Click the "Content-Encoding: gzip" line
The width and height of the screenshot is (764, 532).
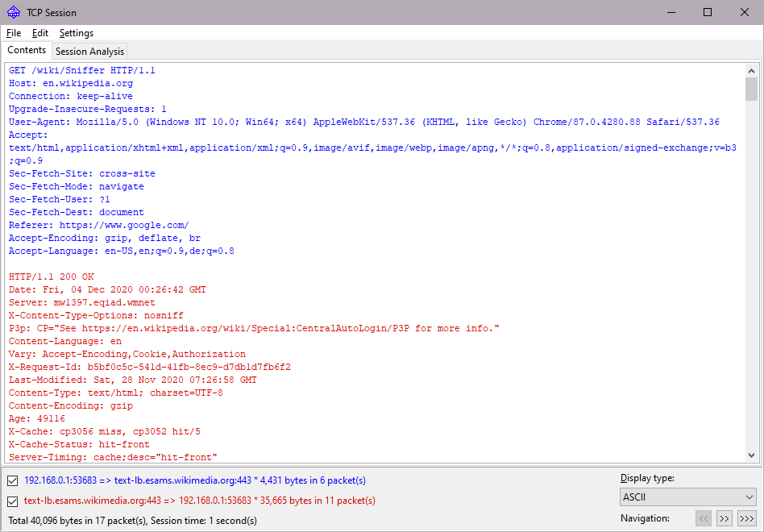click(x=71, y=405)
